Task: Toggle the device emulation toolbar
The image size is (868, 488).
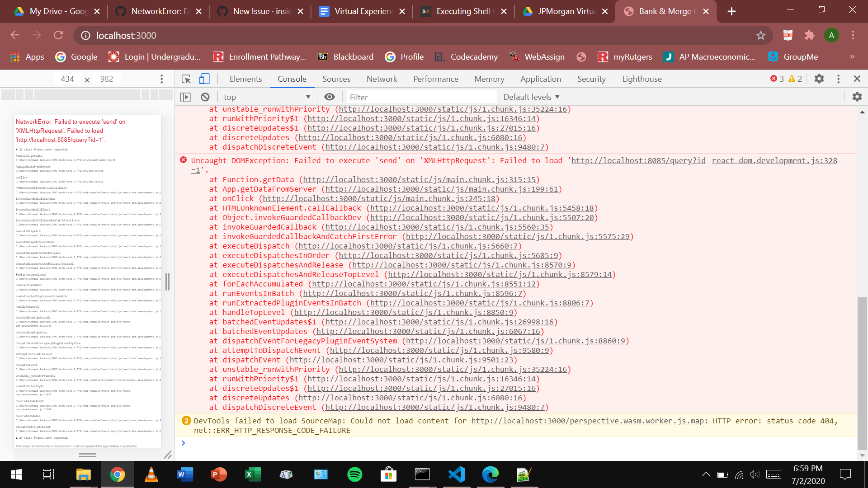Action: click(204, 79)
